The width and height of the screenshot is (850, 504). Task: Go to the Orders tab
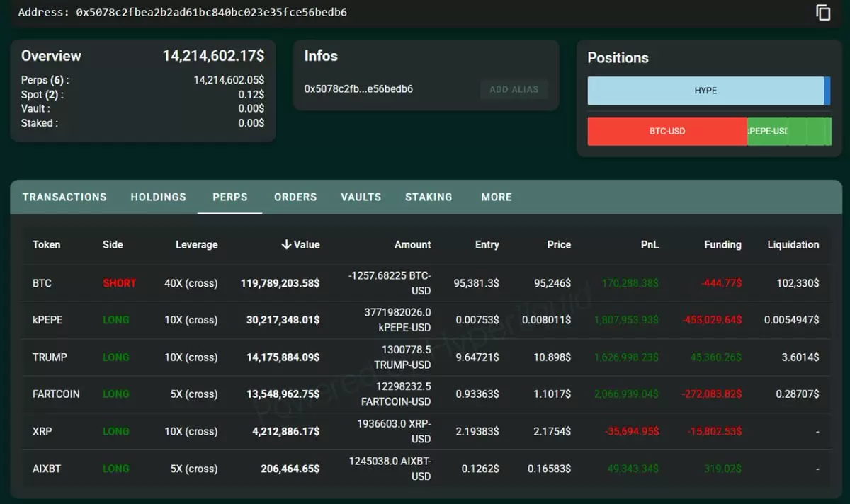[295, 197]
